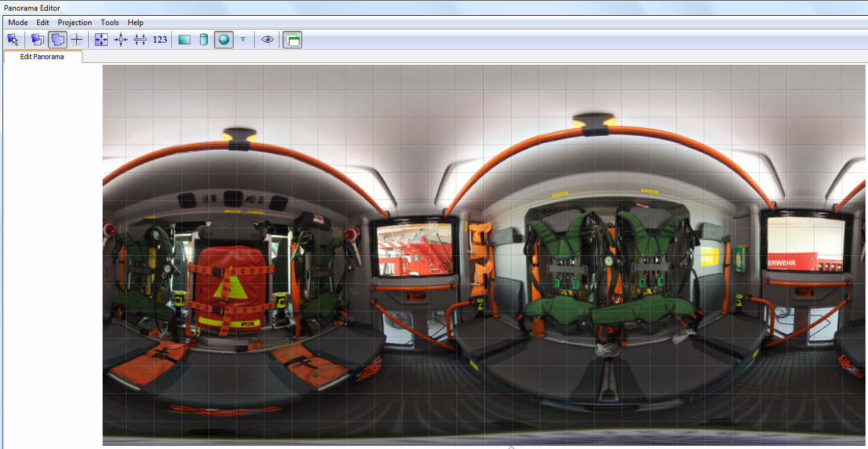
Task: Select the image selection pointer tool
Action: pos(13,40)
